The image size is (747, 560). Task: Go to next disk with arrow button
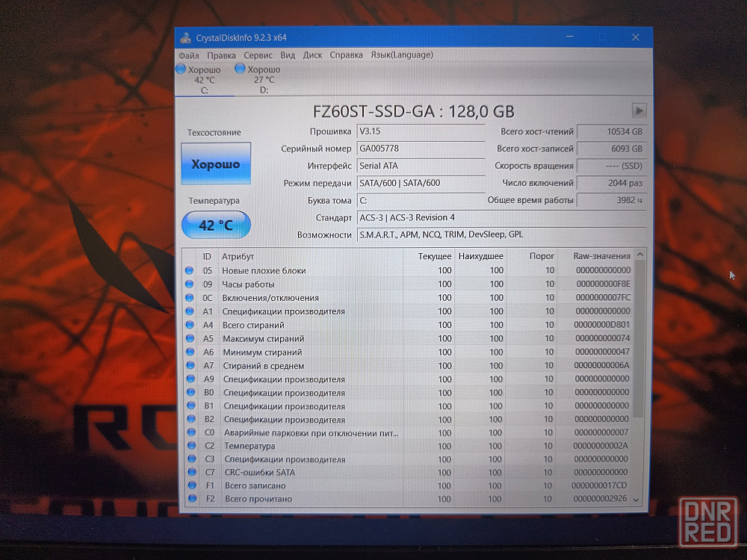point(639,111)
